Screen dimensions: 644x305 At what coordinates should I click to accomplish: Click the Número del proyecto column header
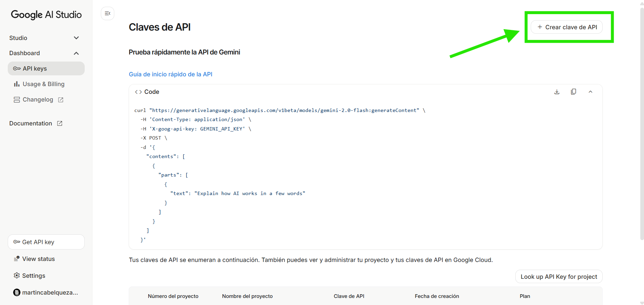pyautogui.click(x=173, y=296)
